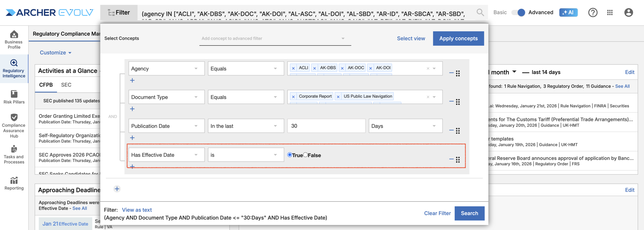Click the 30 value input field
The height and width of the screenshot is (230, 644).
tap(326, 126)
